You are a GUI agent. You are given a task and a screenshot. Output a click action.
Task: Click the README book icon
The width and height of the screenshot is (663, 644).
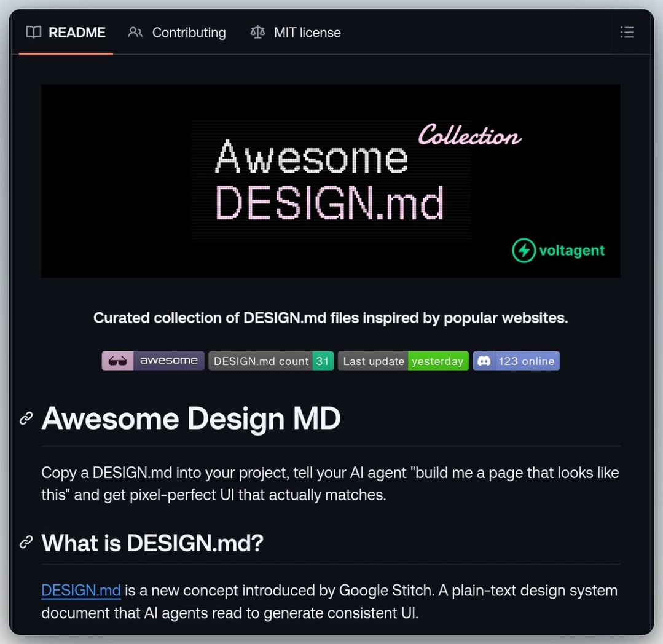tap(33, 32)
